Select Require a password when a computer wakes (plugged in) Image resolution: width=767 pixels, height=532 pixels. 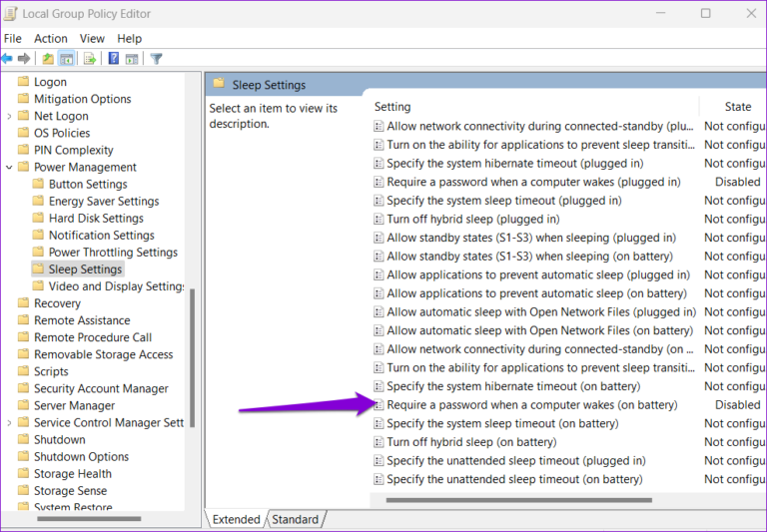tap(533, 182)
